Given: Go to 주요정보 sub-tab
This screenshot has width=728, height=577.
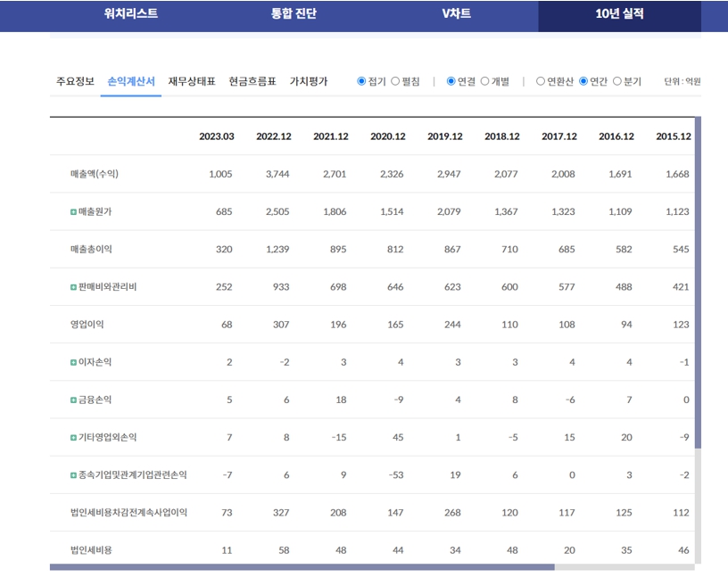Looking at the screenshot, I should [75, 81].
